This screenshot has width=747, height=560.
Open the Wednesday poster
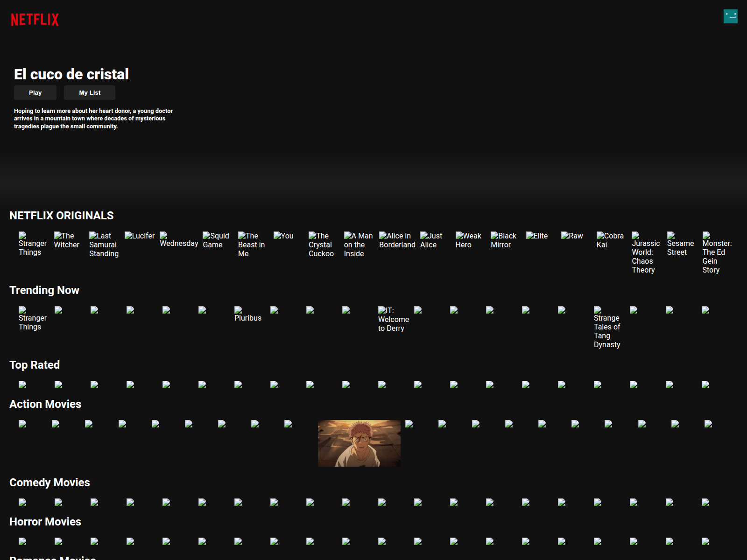coord(179,239)
